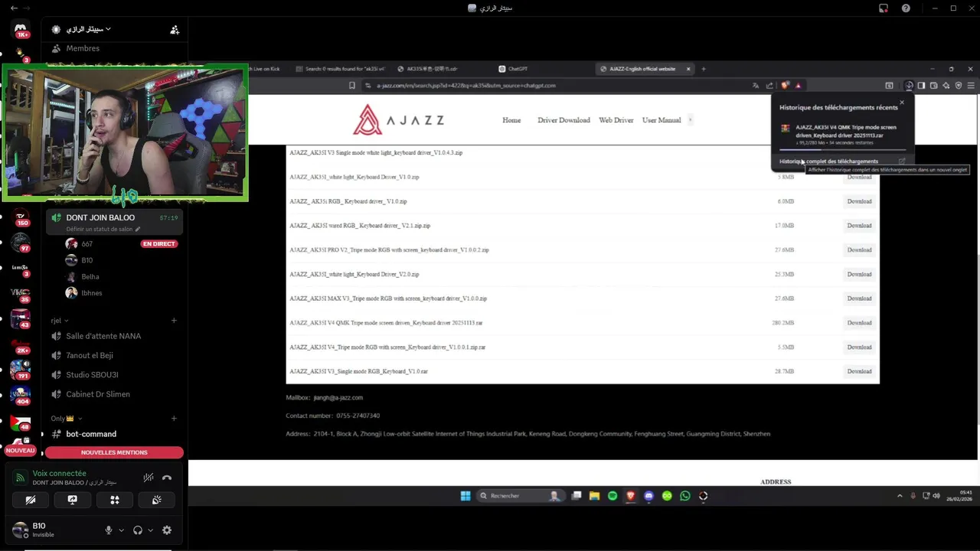Open the invite people icon beside the server name
The height and width of the screenshot is (551, 980).
[x=175, y=30]
